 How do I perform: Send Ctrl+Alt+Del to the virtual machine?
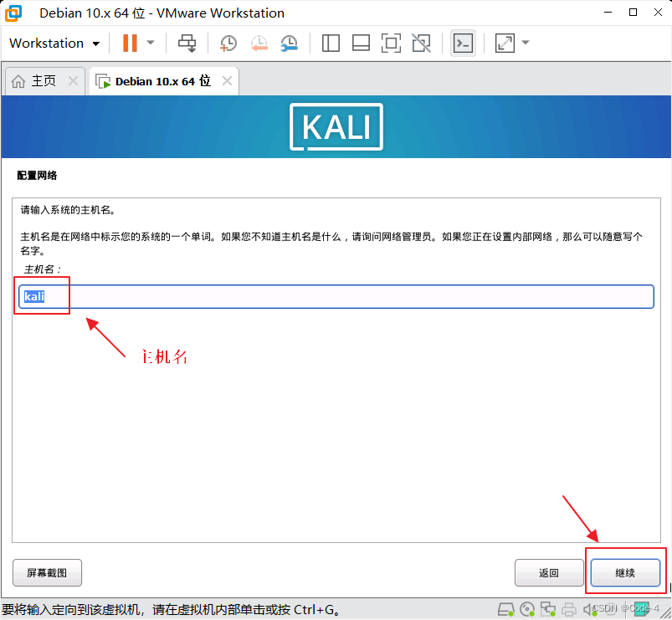coord(187,43)
